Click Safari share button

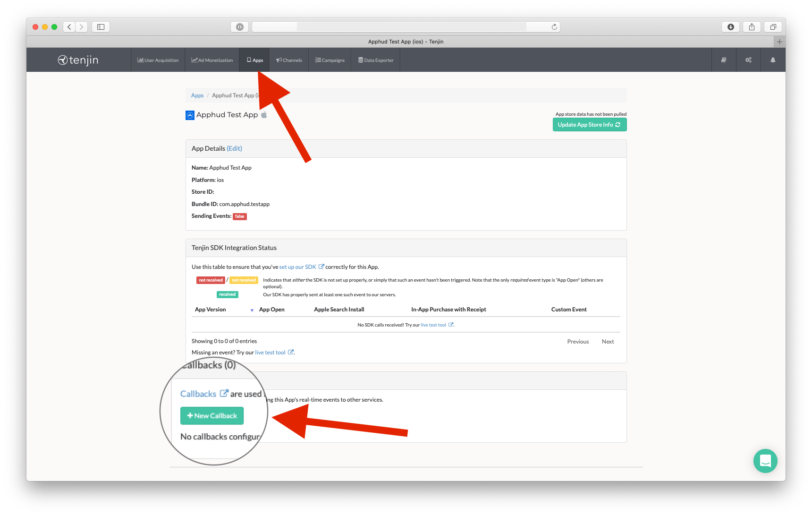coord(752,27)
